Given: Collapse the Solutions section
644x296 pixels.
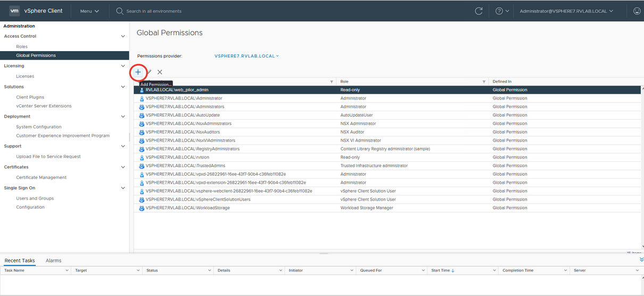Looking at the screenshot, I should [x=123, y=87].
